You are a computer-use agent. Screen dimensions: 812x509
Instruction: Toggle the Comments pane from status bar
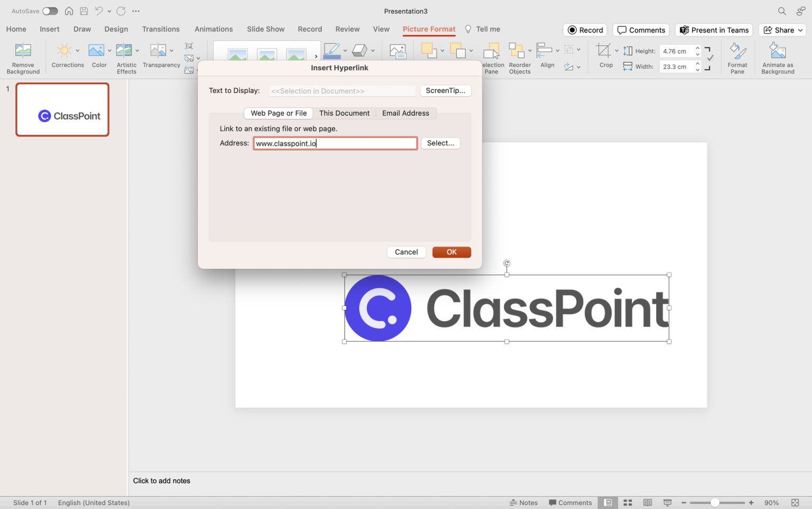point(570,503)
